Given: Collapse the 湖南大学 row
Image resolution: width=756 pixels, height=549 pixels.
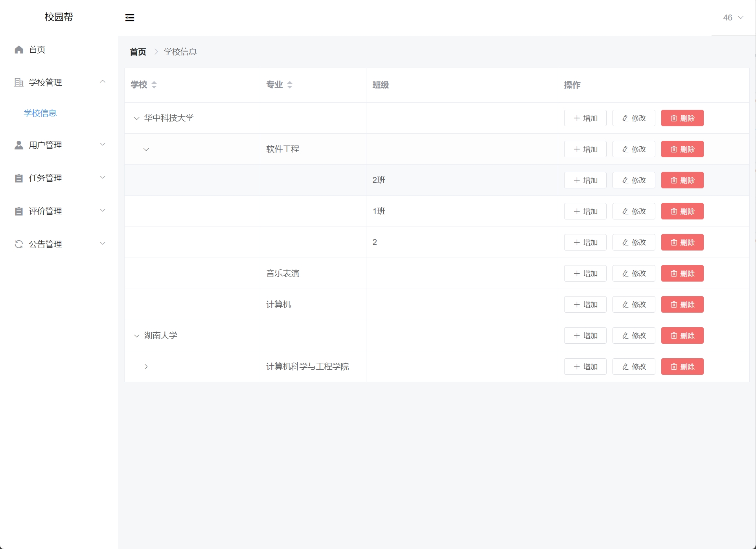Looking at the screenshot, I should point(136,336).
